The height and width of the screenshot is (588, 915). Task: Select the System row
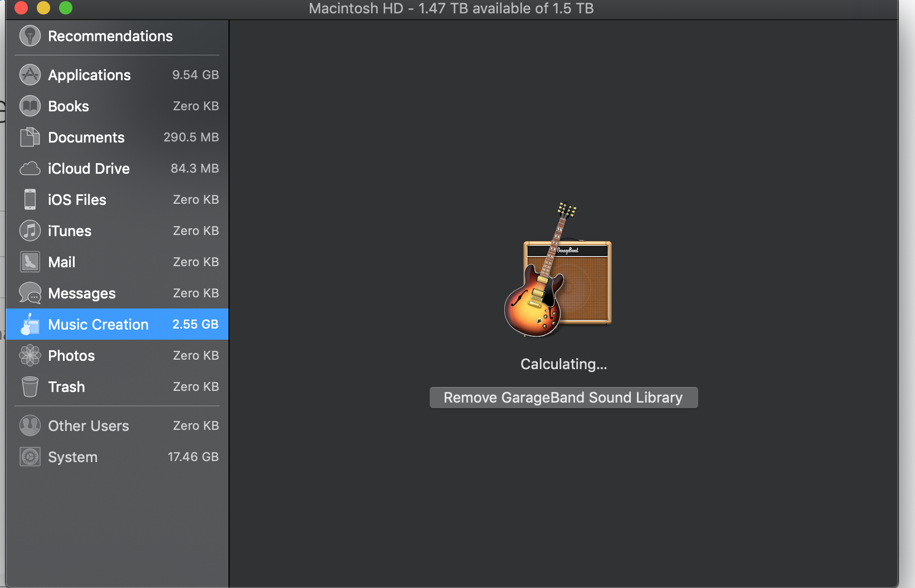click(117, 457)
